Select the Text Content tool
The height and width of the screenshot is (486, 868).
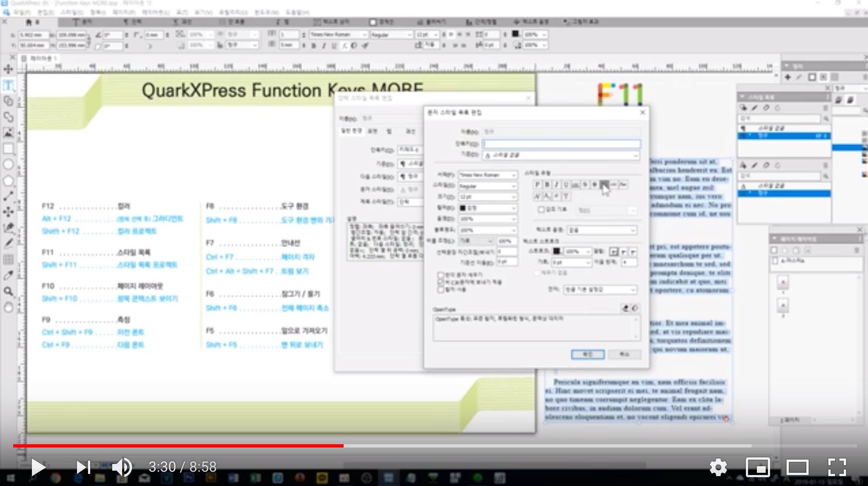click(8, 85)
